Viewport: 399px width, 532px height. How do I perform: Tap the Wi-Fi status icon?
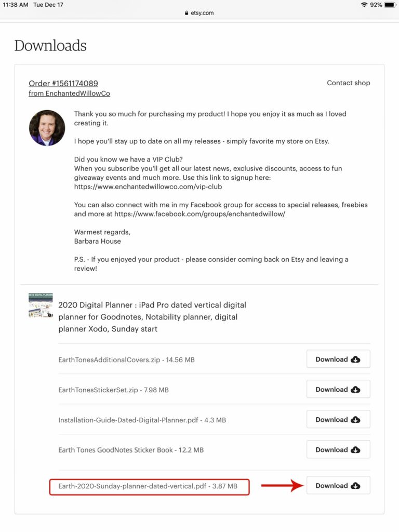[x=364, y=5]
